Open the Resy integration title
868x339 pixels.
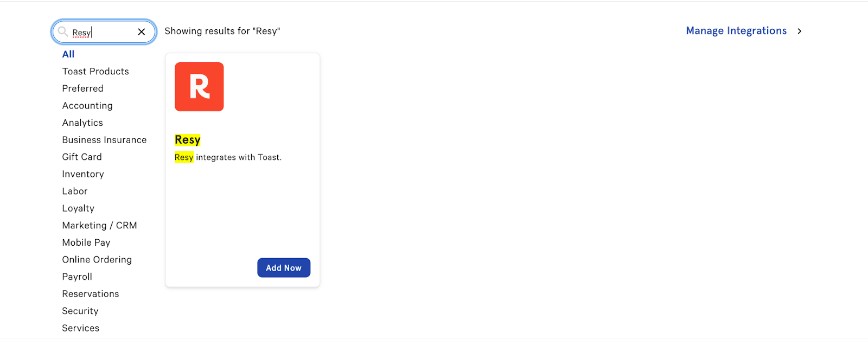tap(188, 140)
